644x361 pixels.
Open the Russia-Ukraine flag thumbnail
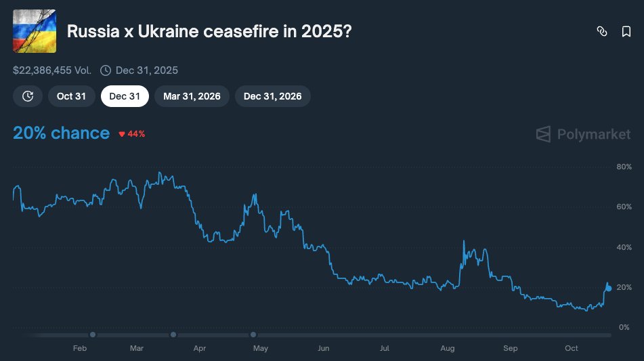pos(35,31)
